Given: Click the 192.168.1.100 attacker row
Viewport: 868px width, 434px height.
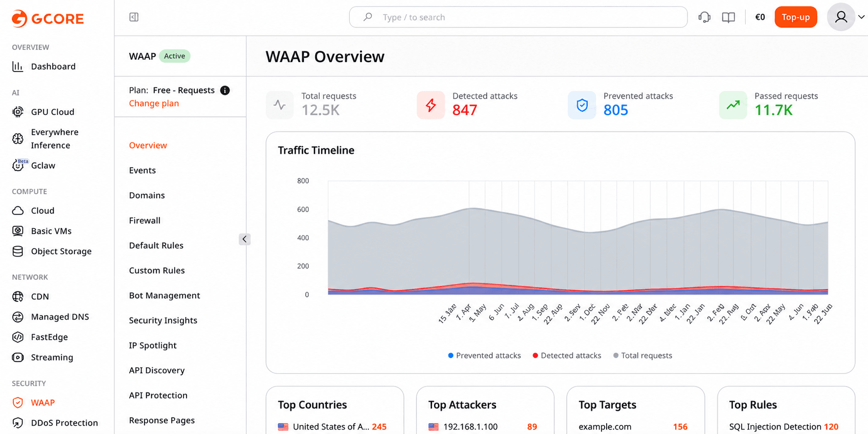Looking at the screenshot, I should pos(483,427).
